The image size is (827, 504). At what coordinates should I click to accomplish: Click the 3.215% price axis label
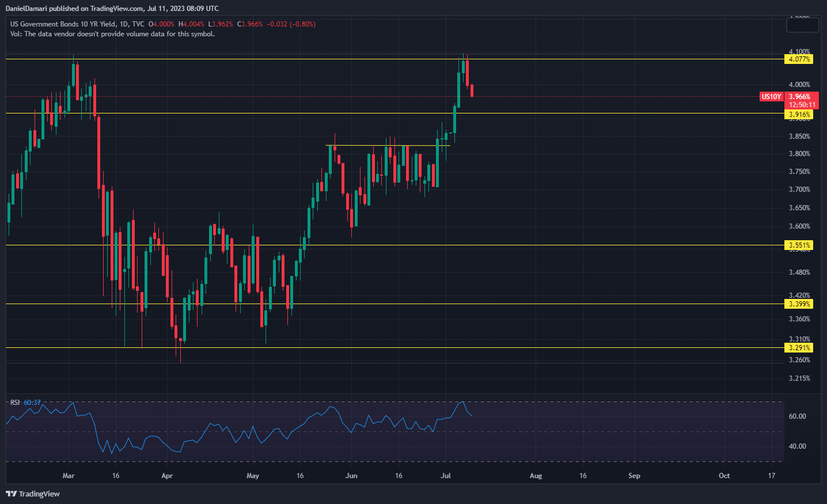(x=799, y=378)
